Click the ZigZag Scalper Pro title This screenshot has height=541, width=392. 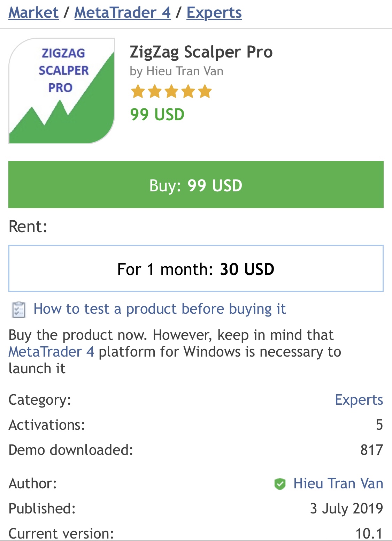pos(201,52)
